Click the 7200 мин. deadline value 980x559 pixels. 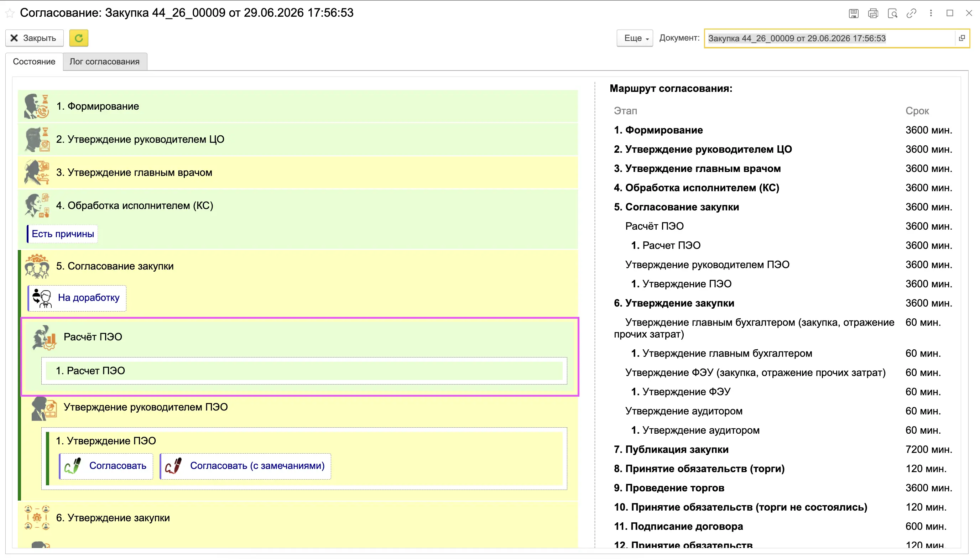click(x=929, y=450)
